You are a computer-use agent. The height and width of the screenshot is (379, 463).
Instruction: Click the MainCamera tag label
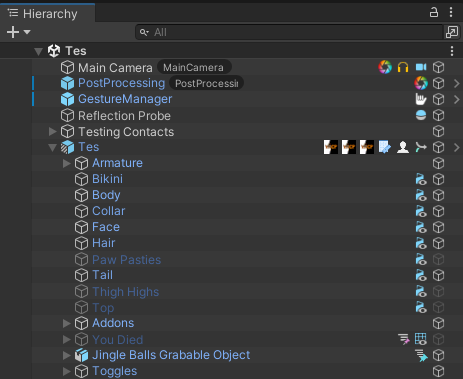(193, 68)
